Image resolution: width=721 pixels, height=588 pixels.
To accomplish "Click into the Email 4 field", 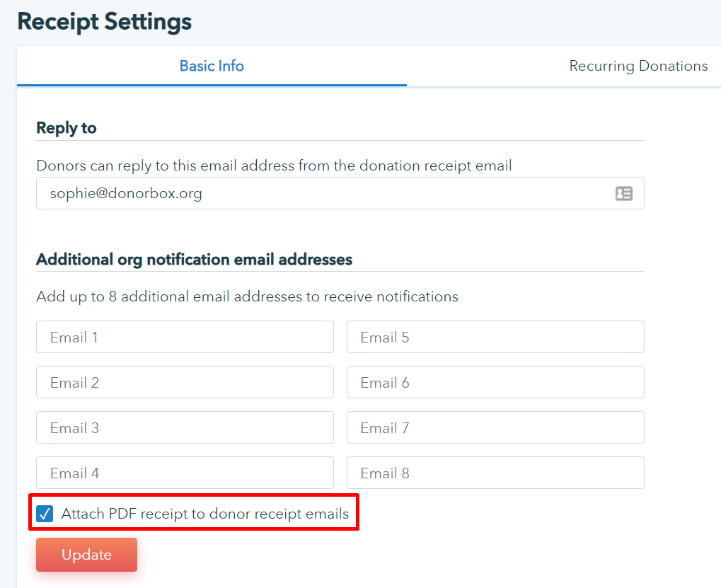I will tap(185, 473).
